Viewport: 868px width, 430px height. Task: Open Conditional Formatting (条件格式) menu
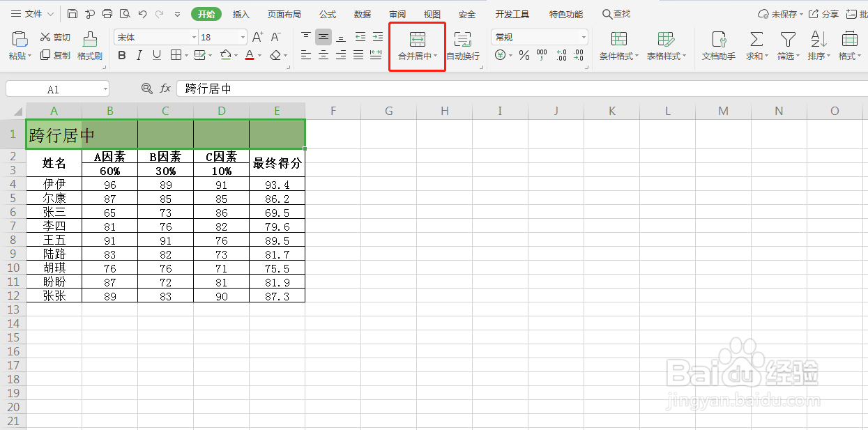[619, 46]
